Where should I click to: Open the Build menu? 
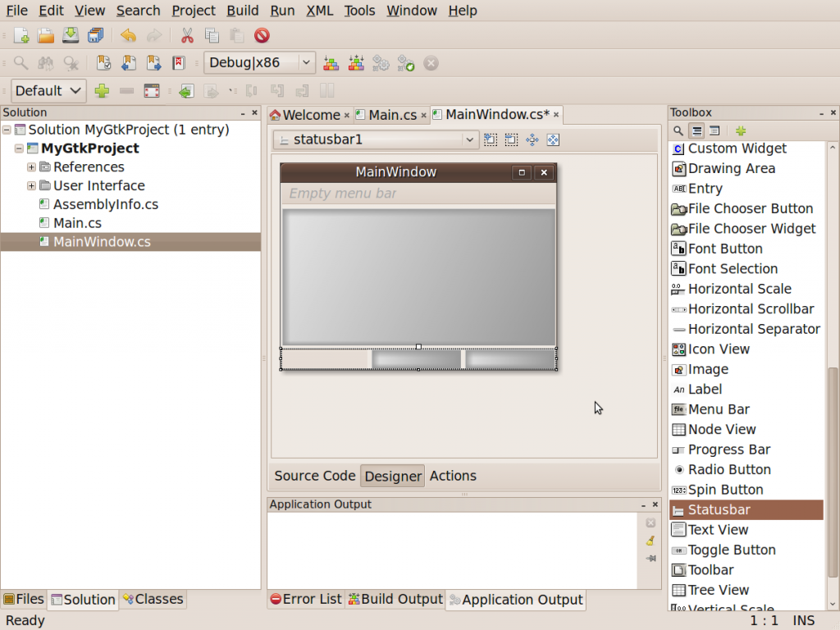tap(243, 11)
